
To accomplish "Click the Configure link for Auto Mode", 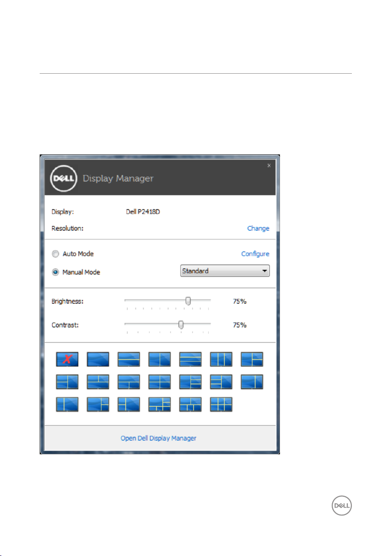I will 255,254.
